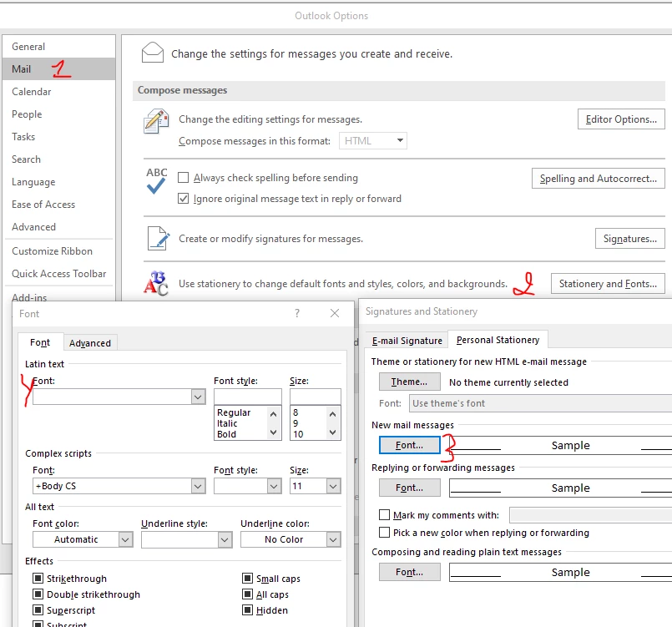
Task: Toggle the Double strikethrough checkbox
Action: 38,594
